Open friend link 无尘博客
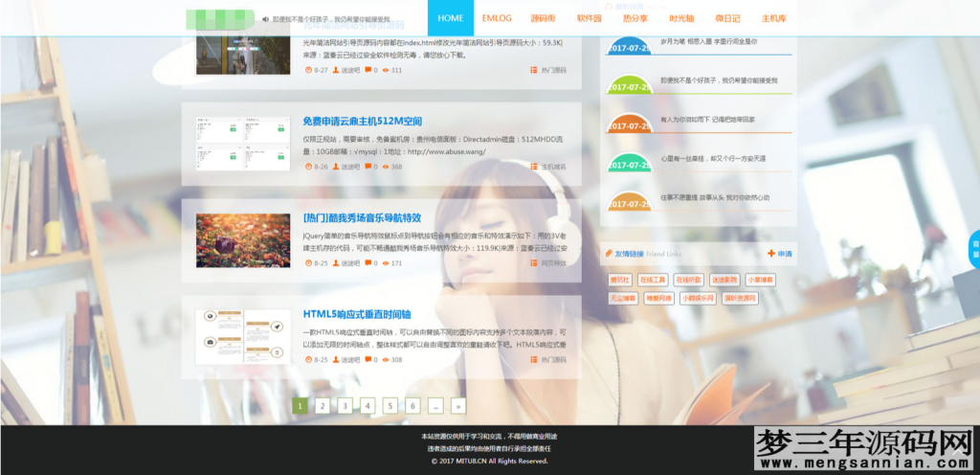 point(624,298)
